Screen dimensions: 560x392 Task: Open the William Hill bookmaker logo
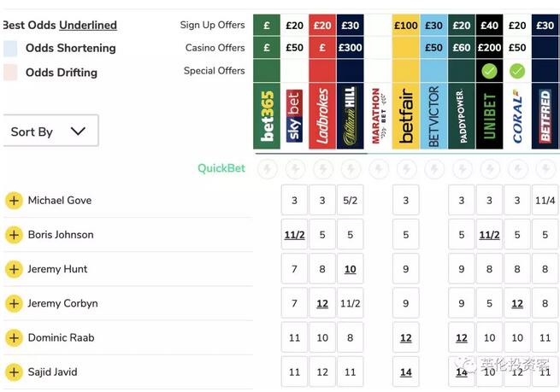350,115
